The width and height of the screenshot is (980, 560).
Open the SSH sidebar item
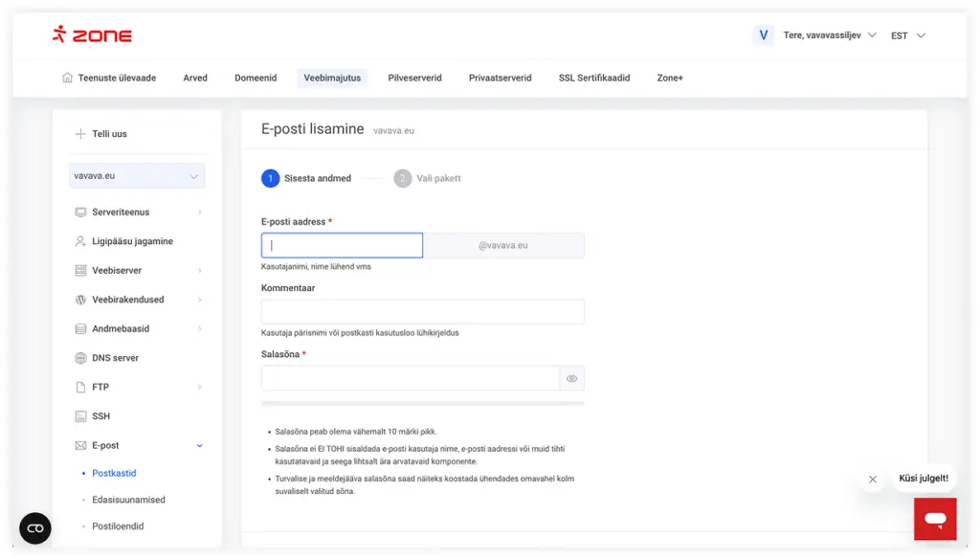click(100, 416)
